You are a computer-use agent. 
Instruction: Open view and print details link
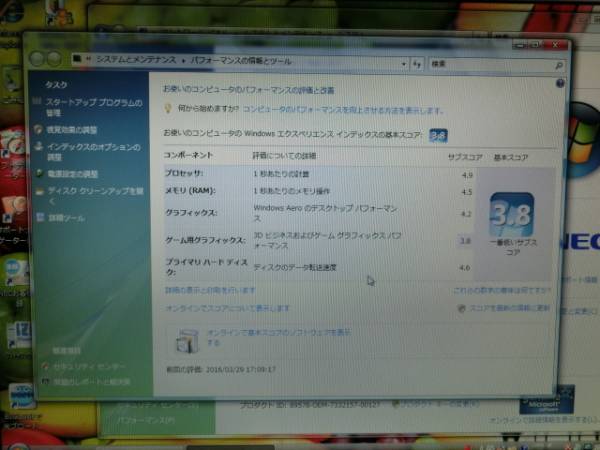click(x=210, y=290)
